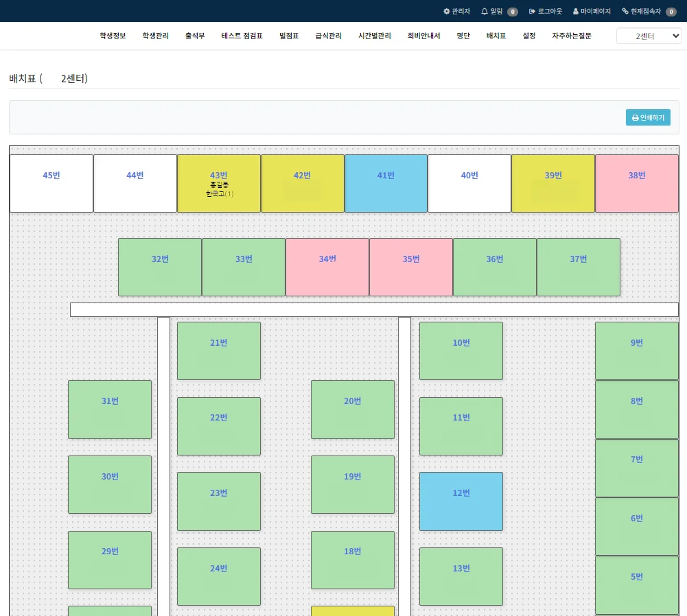Open the 설정 menu
The width and height of the screenshot is (687, 616).
(x=529, y=36)
